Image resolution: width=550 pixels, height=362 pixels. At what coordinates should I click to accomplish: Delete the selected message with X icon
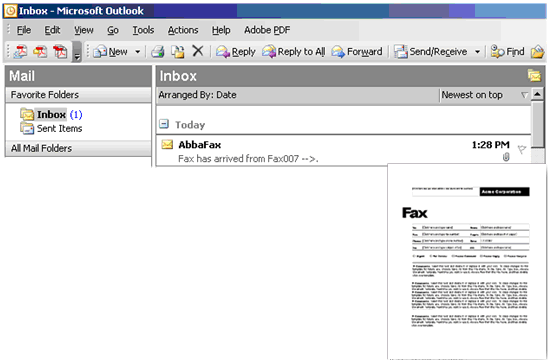[x=198, y=51]
